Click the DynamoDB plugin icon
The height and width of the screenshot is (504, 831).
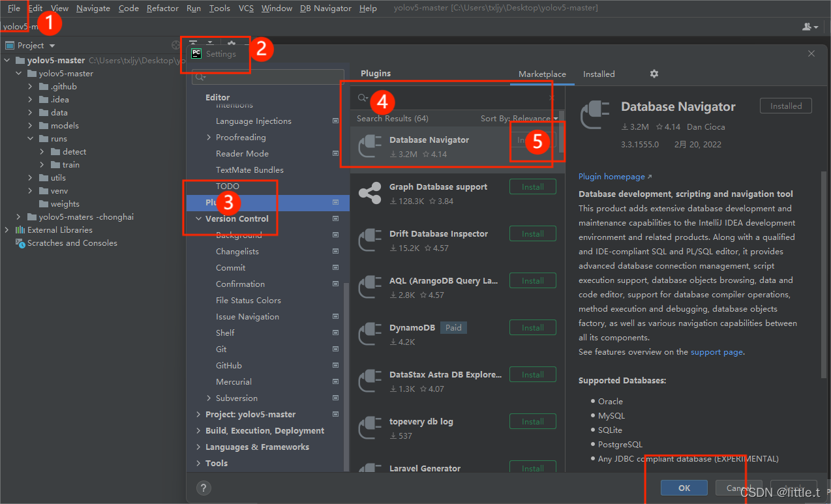tap(370, 334)
